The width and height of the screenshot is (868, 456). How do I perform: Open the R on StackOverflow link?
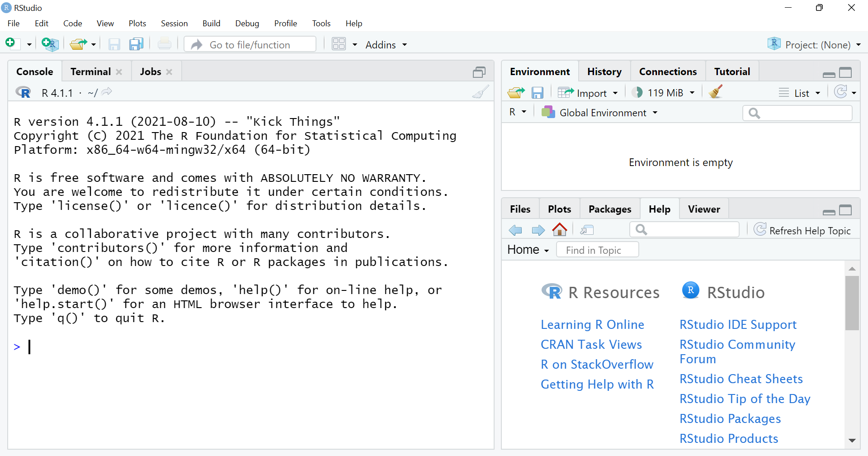(597, 364)
